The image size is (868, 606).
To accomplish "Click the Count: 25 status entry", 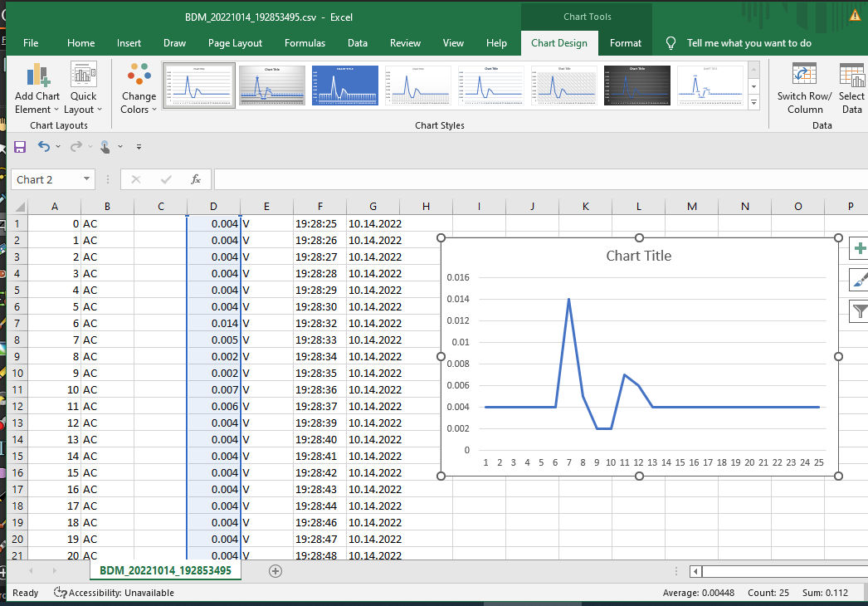I will pos(768,593).
